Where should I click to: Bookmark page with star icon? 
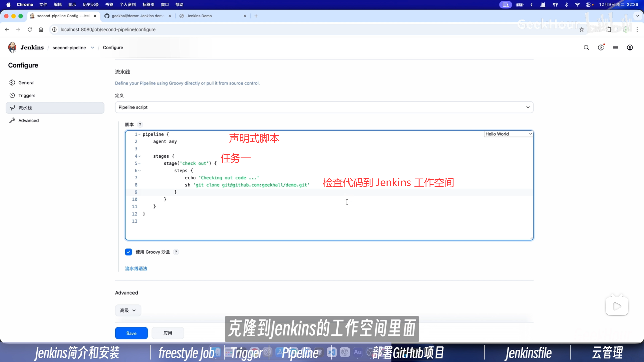click(x=582, y=29)
